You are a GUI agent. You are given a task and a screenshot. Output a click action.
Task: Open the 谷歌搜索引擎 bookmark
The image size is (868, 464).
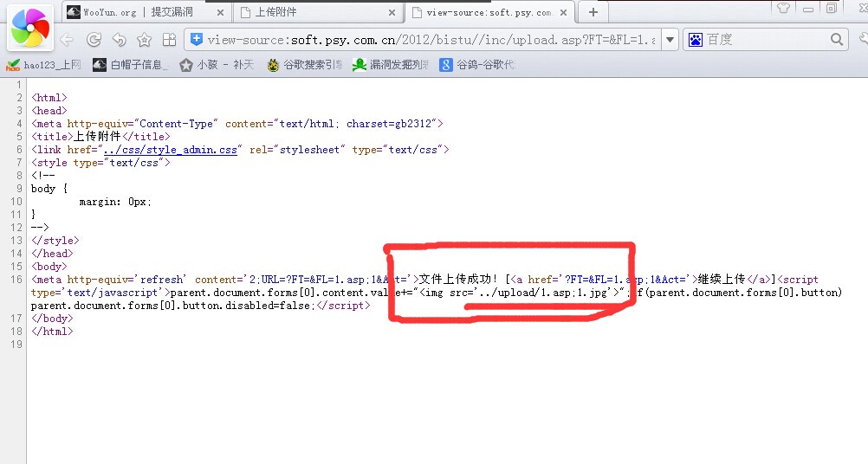tap(304, 65)
